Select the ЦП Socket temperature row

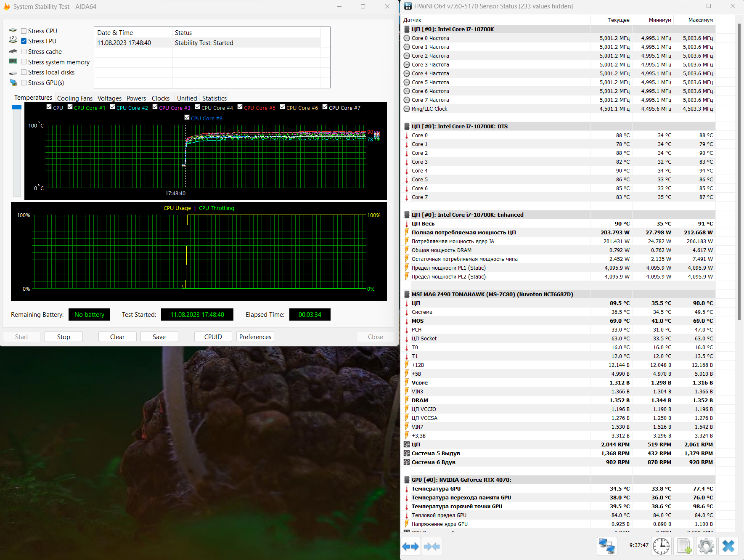[x=558, y=338]
